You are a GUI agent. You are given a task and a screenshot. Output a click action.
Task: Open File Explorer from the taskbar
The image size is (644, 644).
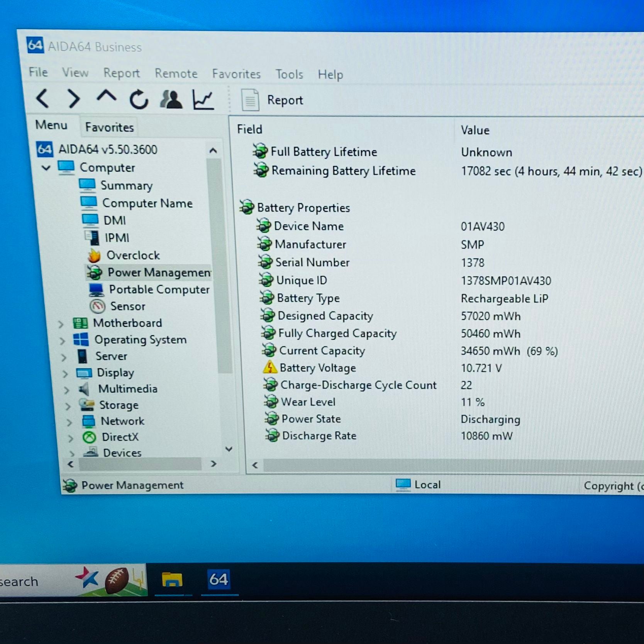click(x=172, y=580)
